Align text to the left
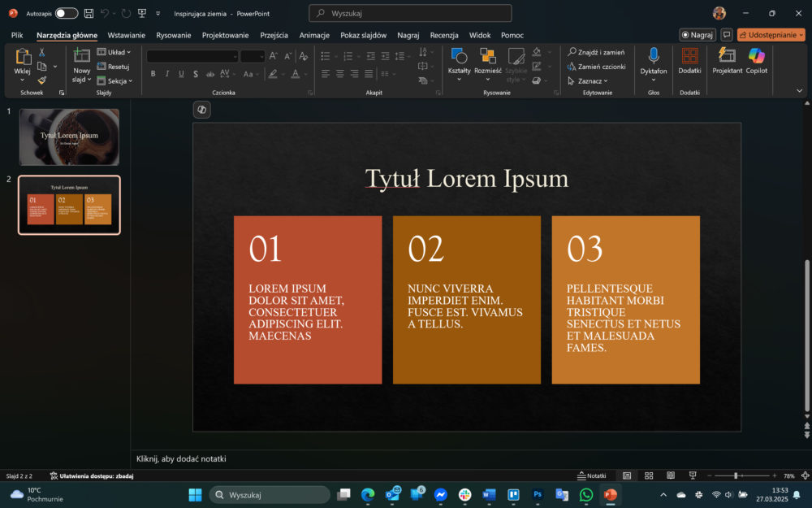812x508 pixels. click(326, 74)
